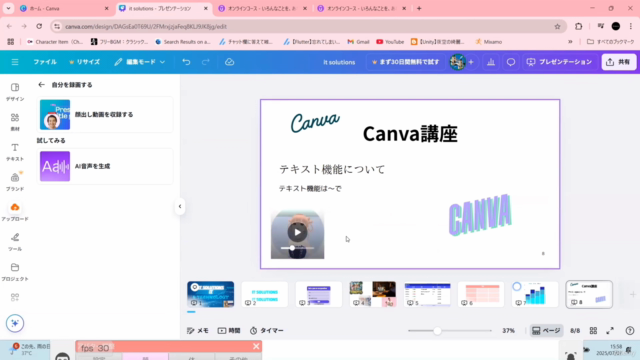Expand the browser tab search dropdown
The width and height of the screenshot is (640, 360).
8,8
